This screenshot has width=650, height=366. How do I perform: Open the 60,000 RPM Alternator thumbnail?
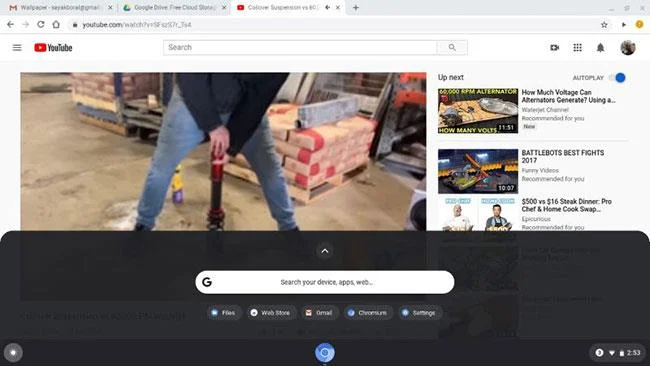point(478,111)
